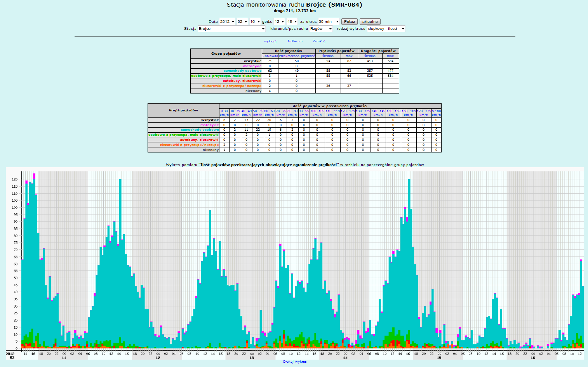The image size is (588, 367).
Task: Click the Prędkości pojazdów header cell
Action: (336, 51)
